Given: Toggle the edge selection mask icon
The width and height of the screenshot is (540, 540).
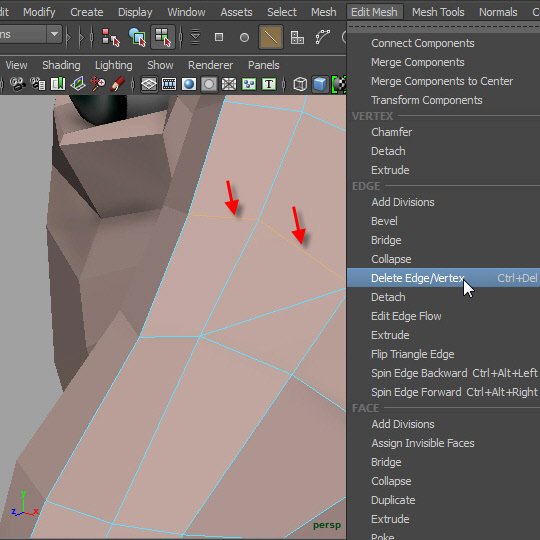Looking at the screenshot, I should (271, 37).
